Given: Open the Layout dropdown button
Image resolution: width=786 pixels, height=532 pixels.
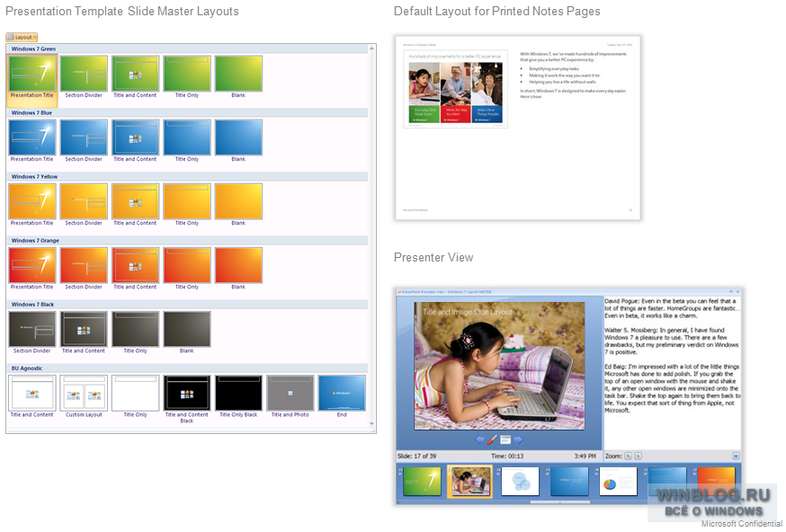Looking at the screenshot, I should 22,37.
